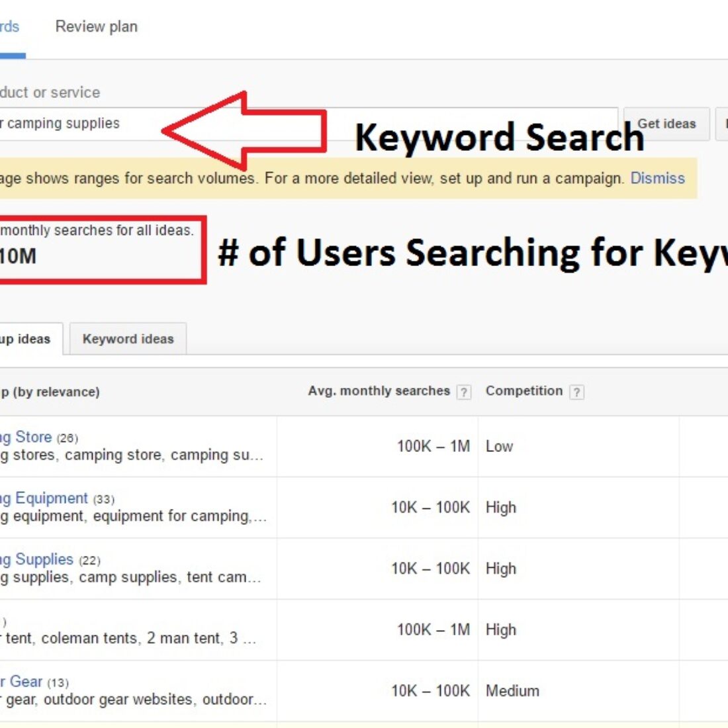
Task: Click the help icon beside Avg. monthly searches
Action: click(x=465, y=392)
